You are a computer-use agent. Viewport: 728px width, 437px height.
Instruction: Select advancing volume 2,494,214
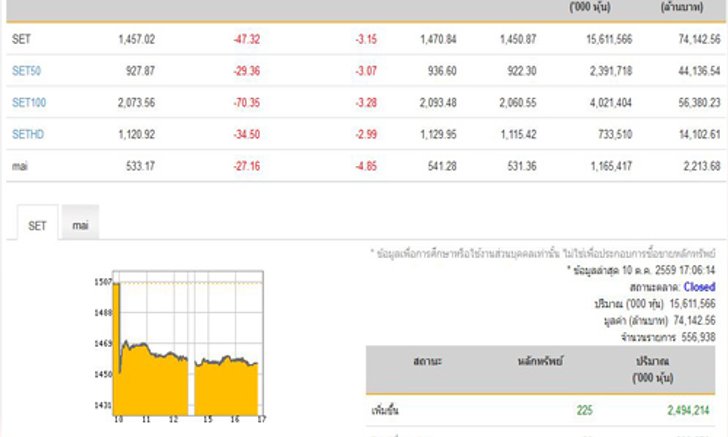[x=689, y=410]
